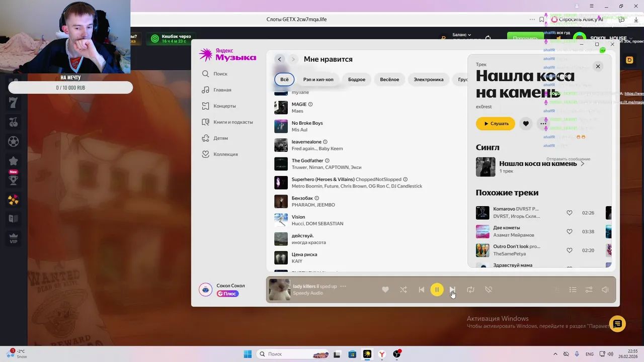Viewport: 644px width, 362px height.
Task: Like the Komarovo similar track
Action: pyautogui.click(x=570, y=213)
